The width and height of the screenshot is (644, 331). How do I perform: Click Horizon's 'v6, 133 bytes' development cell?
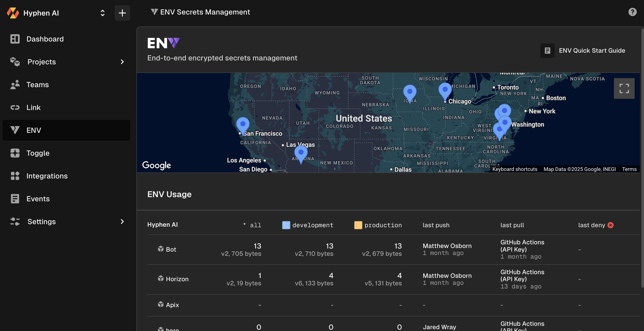click(x=314, y=283)
